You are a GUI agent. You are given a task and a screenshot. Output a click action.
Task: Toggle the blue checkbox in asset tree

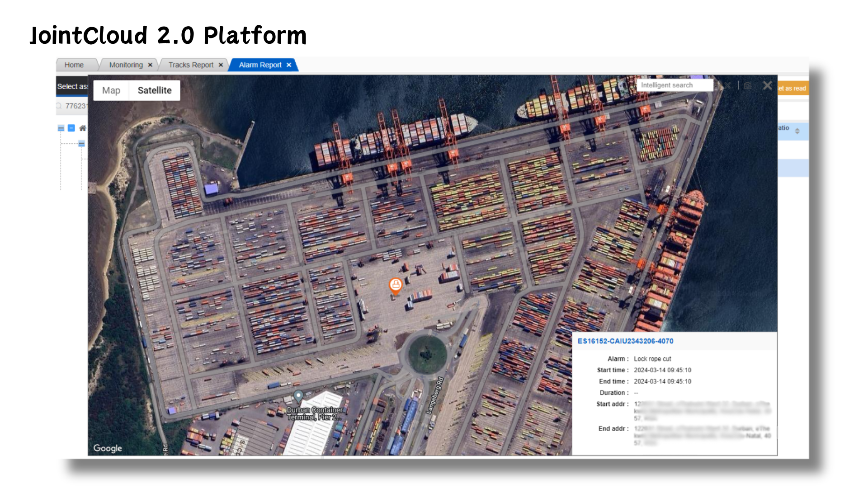[x=71, y=128]
